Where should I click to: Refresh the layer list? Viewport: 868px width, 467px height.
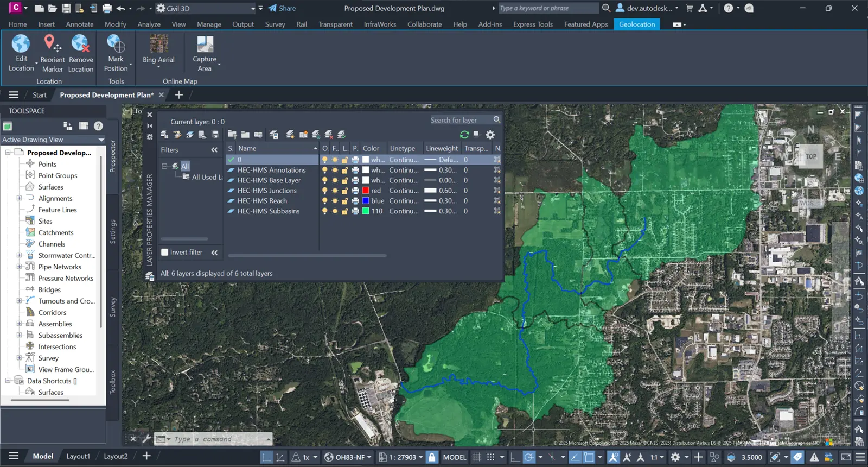[464, 135]
